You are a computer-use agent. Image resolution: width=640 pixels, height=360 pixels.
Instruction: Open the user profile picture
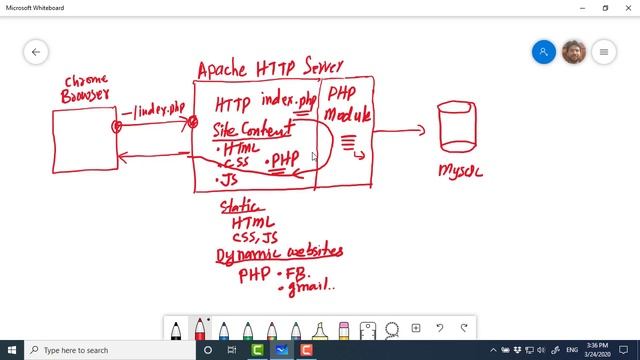[574, 52]
